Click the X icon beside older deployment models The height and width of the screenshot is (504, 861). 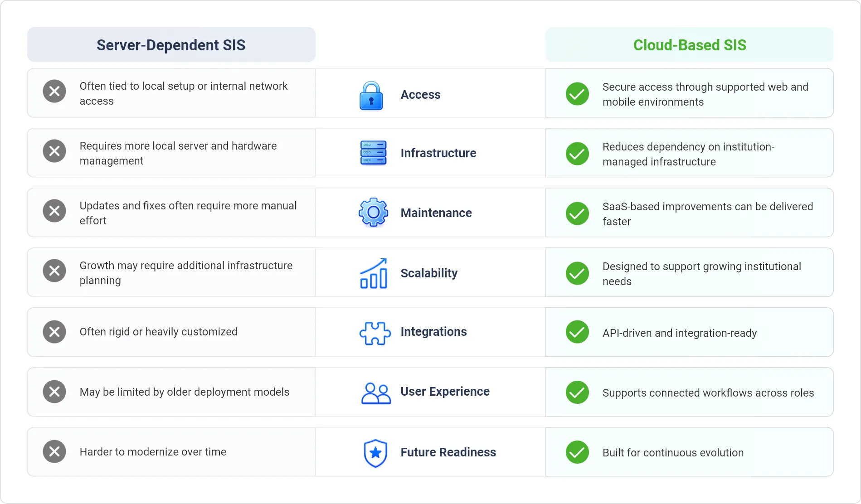(54, 392)
